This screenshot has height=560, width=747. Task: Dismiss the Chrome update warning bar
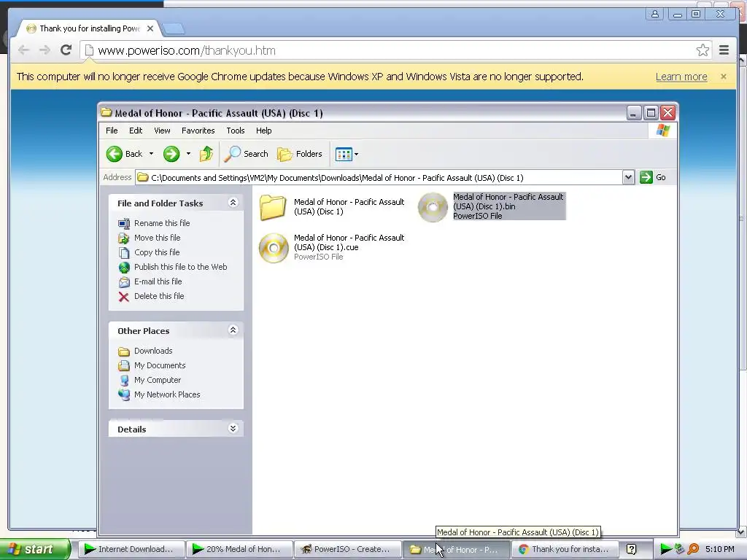pos(723,77)
